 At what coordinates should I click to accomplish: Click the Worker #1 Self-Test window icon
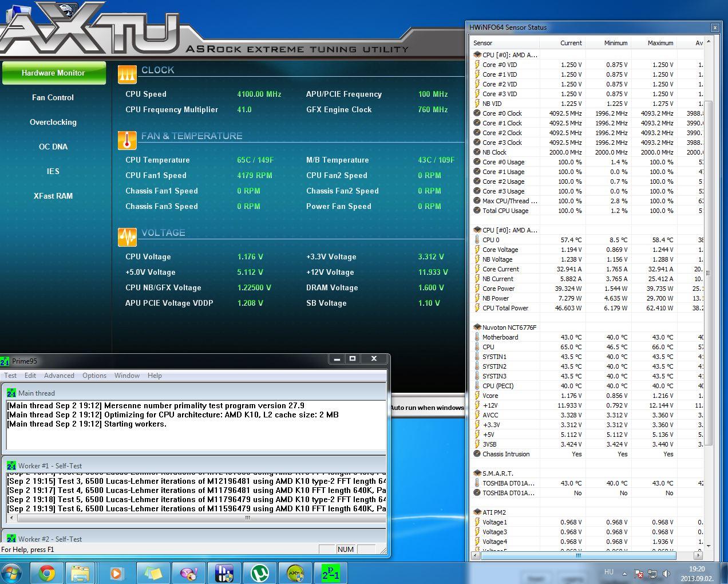[x=11, y=465]
